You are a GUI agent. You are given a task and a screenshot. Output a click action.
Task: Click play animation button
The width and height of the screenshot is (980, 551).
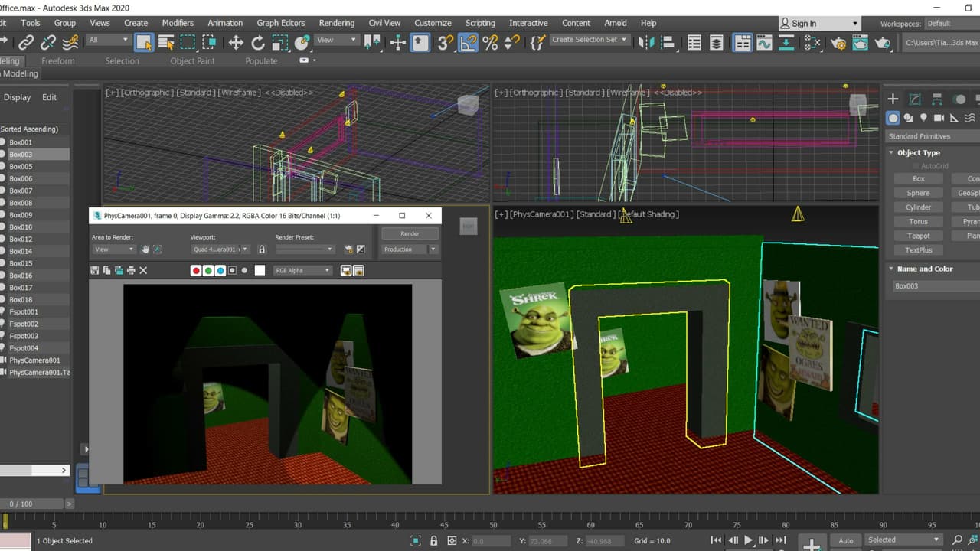coord(749,540)
